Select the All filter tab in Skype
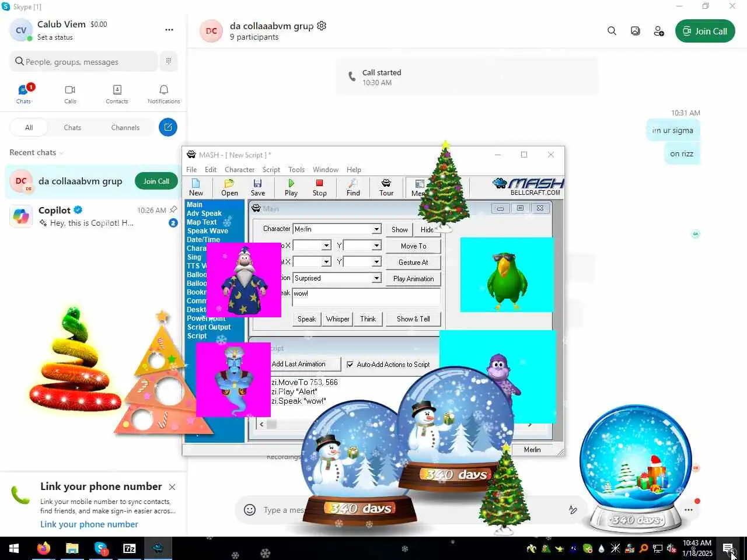 pyautogui.click(x=29, y=127)
